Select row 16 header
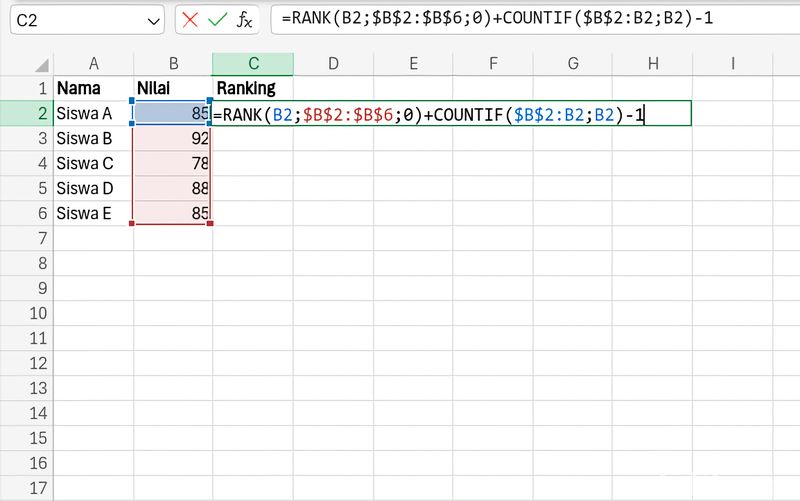Viewport: 800px width, 501px height. [x=27, y=463]
